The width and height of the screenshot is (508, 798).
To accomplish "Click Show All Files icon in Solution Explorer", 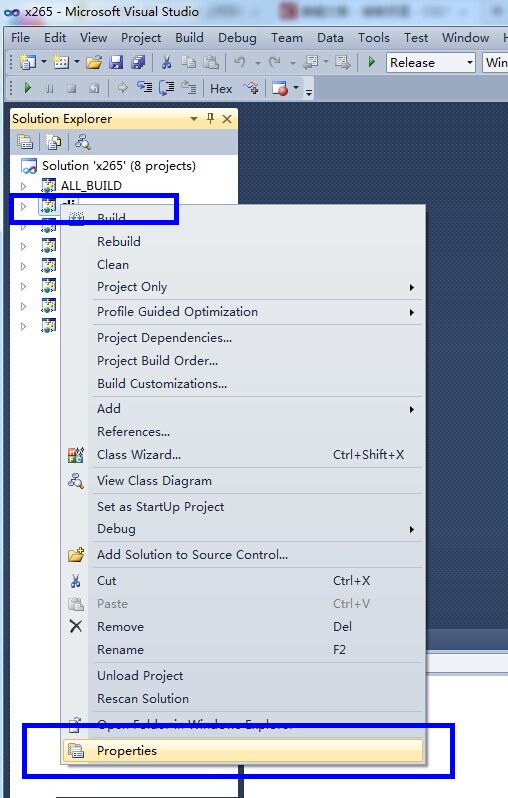I will (x=53, y=142).
